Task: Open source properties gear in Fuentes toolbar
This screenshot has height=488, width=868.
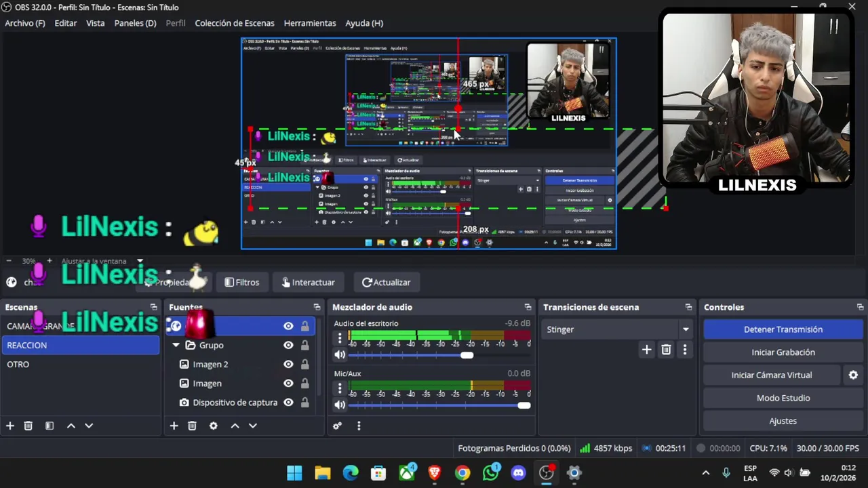Action: (214, 426)
